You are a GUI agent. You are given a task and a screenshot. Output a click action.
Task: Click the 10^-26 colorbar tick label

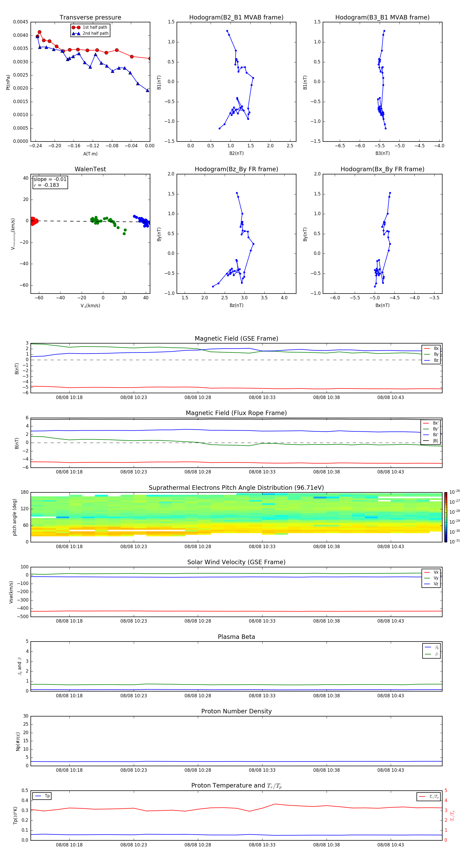pyautogui.click(x=454, y=492)
